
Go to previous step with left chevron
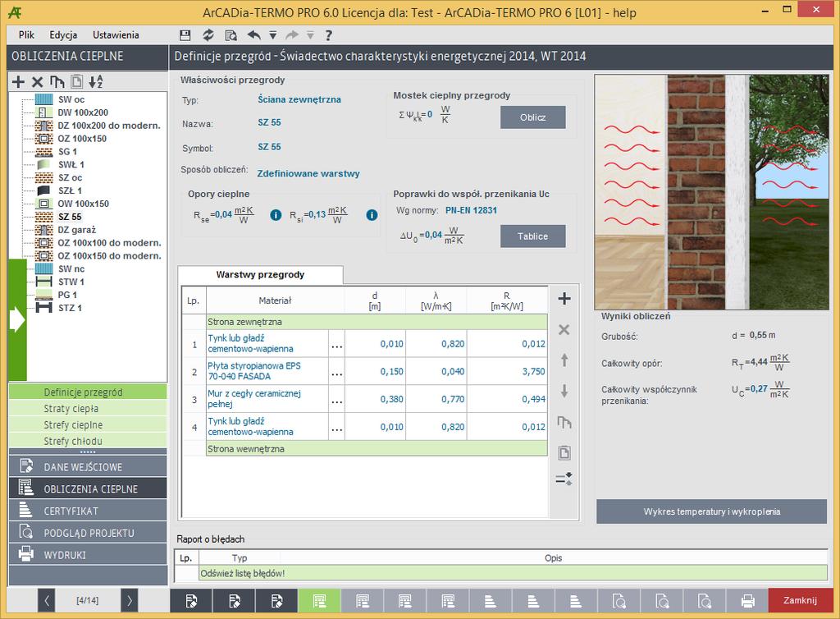(x=46, y=601)
